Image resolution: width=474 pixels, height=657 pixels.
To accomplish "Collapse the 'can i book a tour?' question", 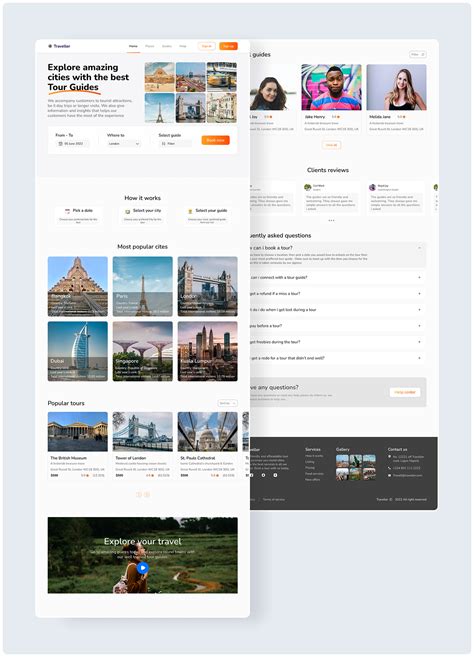I will [x=420, y=248].
